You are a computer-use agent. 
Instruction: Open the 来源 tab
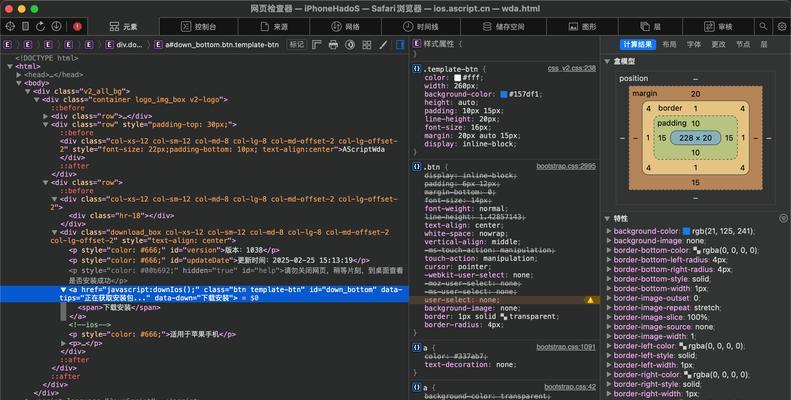coord(274,26)
